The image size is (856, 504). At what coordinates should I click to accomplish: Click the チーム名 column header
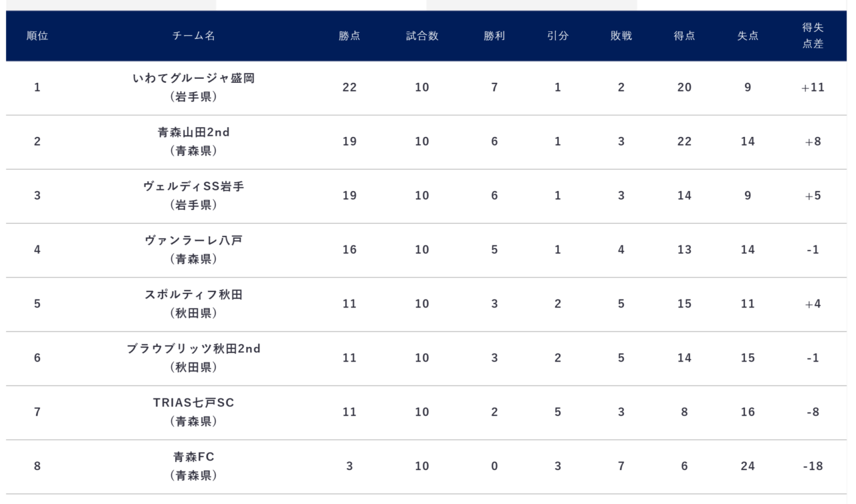194,36
